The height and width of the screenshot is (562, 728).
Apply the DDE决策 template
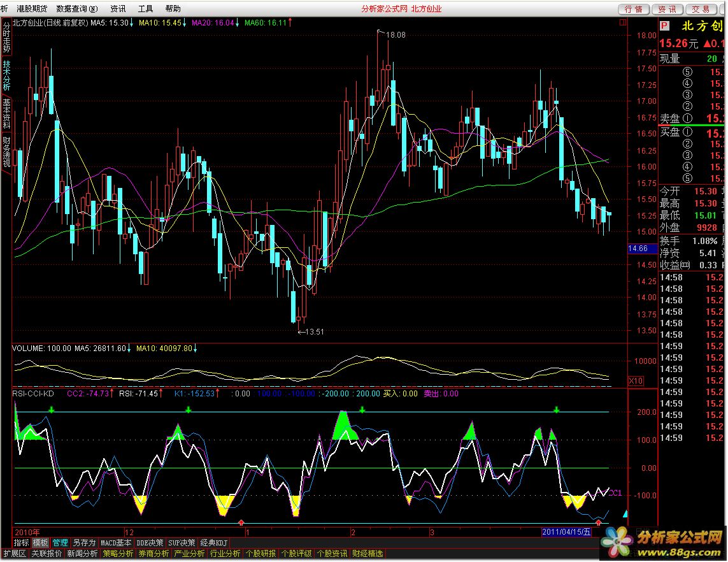(150, 542)
